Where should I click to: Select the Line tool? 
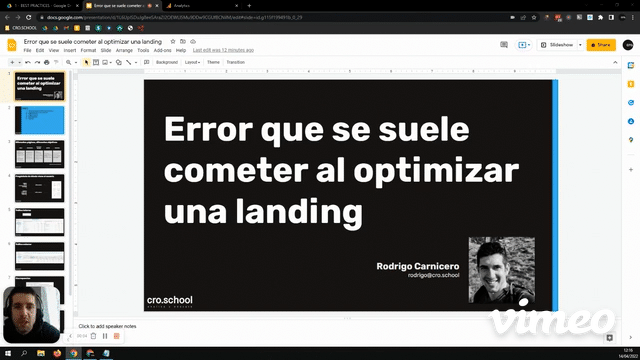[x=129, y=62]
